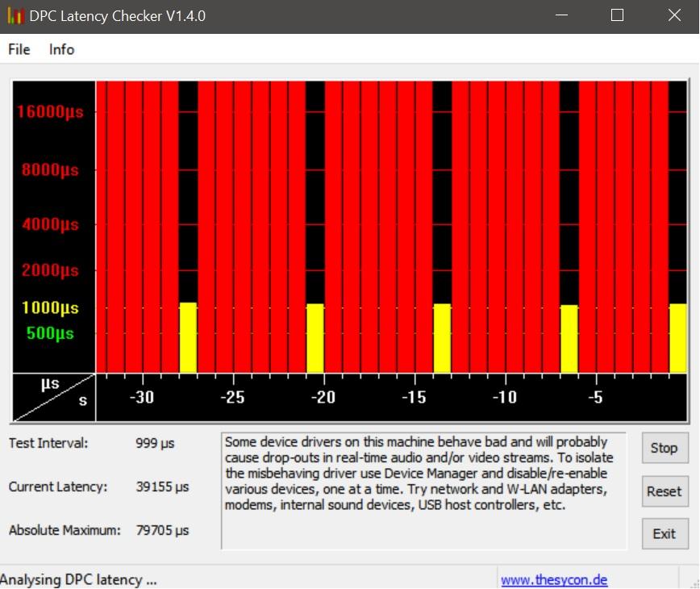This screenshot has width=700, height=589.
Task: Select the Test Interval value 999 µs
Action: (155, 444)
